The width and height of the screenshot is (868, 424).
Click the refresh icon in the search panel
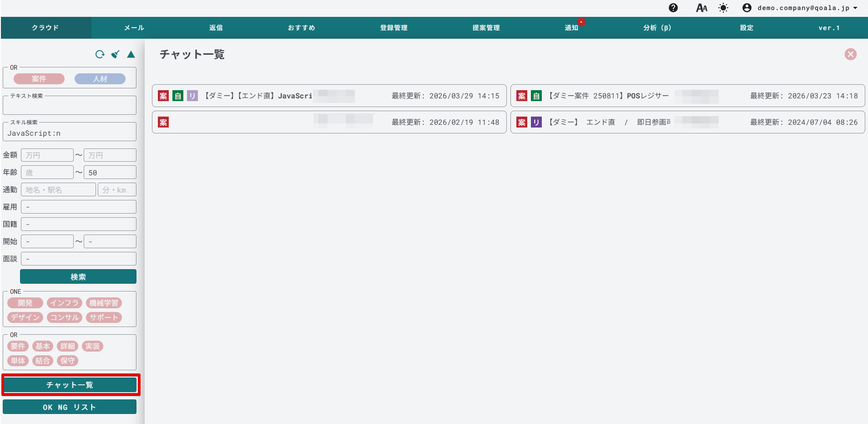click(100, 55)
